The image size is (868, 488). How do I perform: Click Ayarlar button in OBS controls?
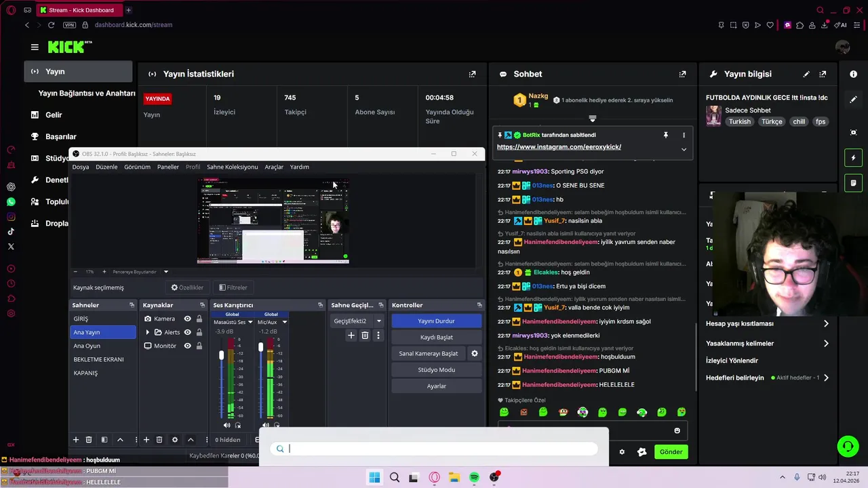436,386
